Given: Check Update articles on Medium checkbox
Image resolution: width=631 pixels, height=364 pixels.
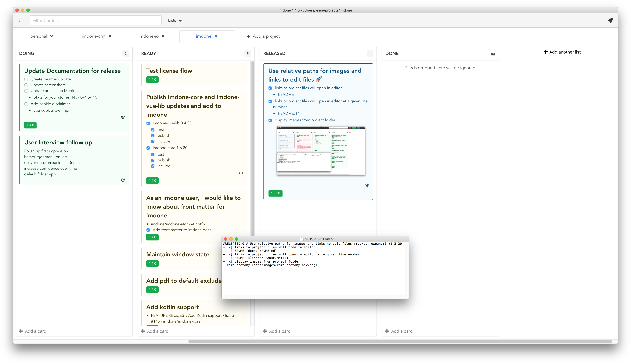Looking at the screenshot, I should (26, 91).
